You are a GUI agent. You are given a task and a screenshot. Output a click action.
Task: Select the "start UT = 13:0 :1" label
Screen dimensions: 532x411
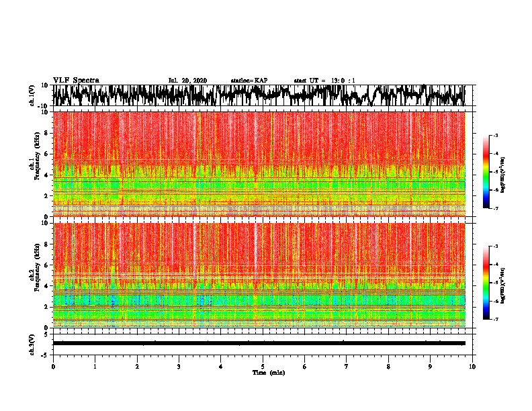[x=324, y=81]
